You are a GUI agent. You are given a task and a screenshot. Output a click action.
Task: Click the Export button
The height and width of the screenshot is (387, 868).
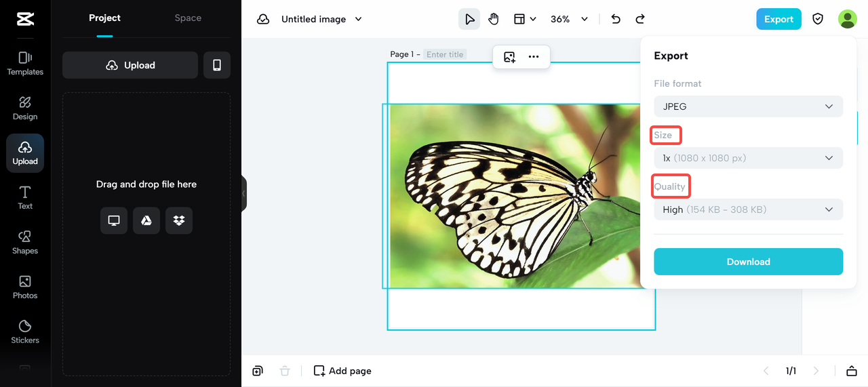778,19
